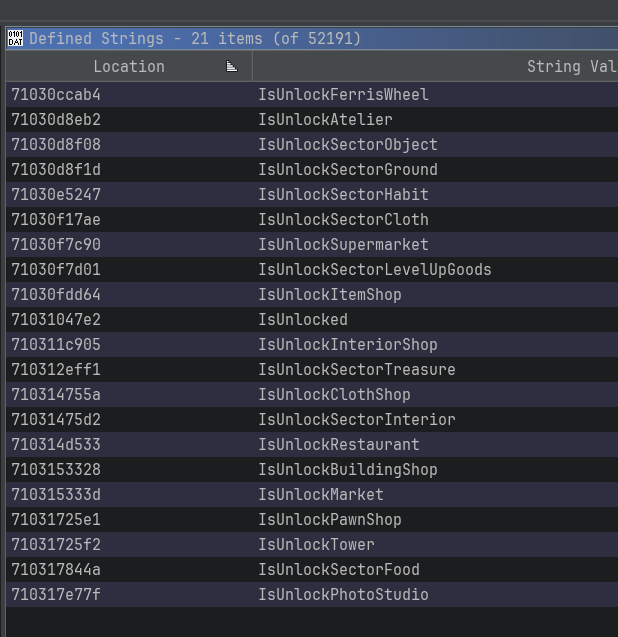Select address 710311c905
This screenshot has width=618, height=637.
click(56, 344)
